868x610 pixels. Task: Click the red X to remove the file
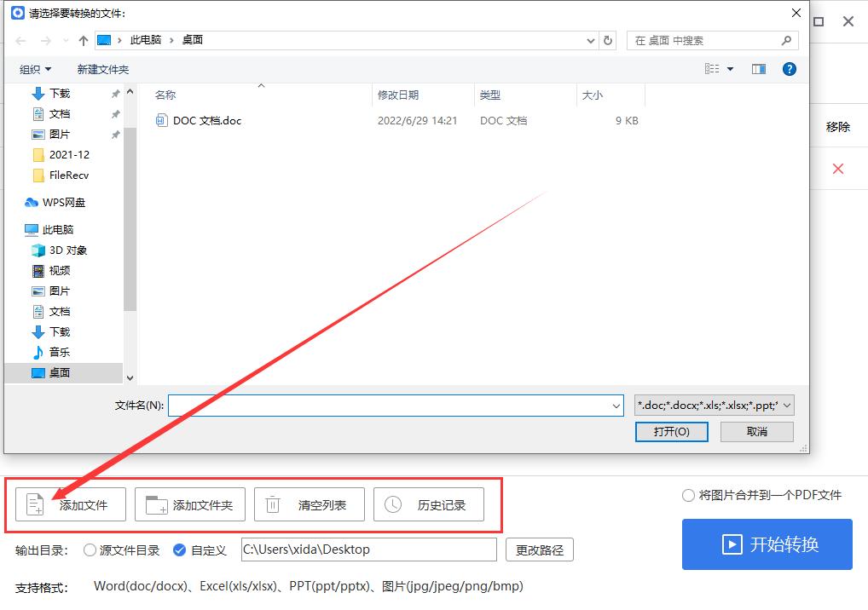point(838,169)
